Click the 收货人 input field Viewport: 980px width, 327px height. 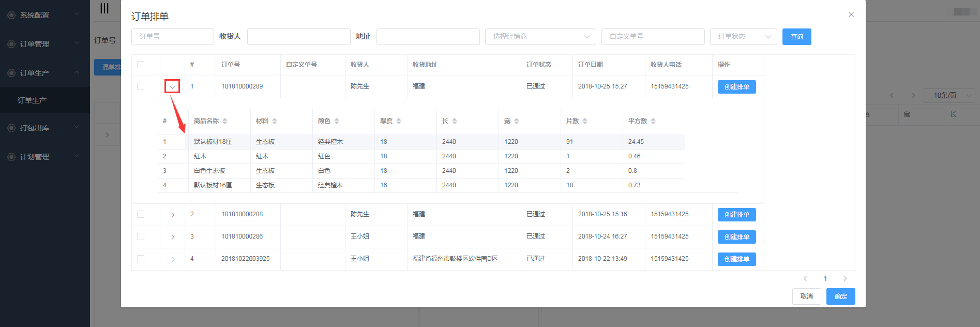click(x=298, y=37)
